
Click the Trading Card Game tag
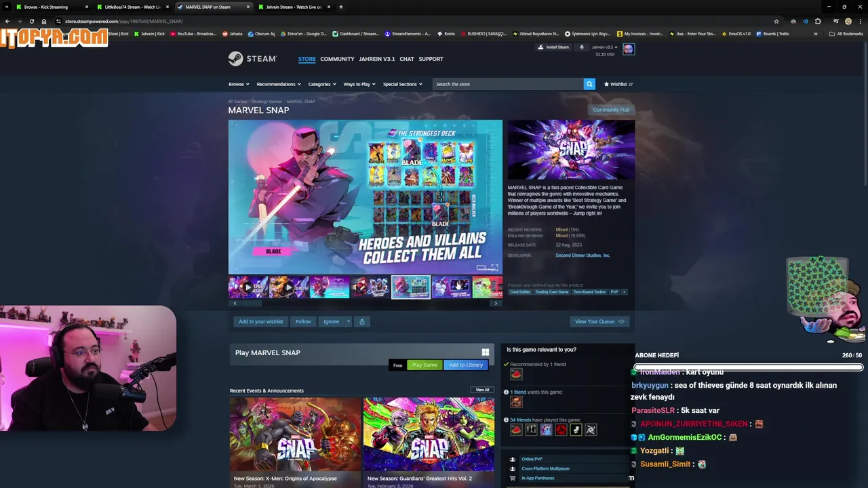pyautogui.click(x=552, y=291)
